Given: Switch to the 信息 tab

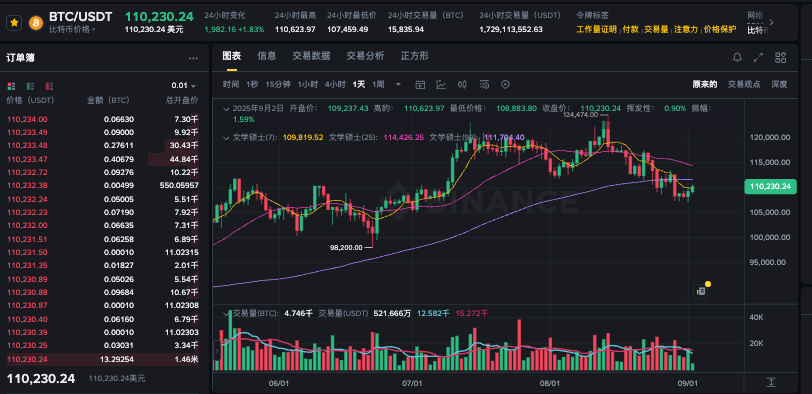Looking at the screenshot, I should click(267, 56).
